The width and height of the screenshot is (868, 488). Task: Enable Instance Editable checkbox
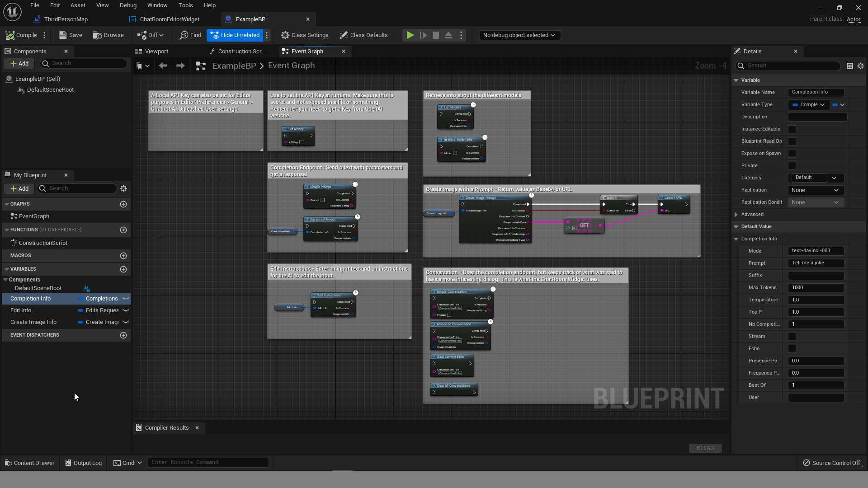[x=793, y=129]
